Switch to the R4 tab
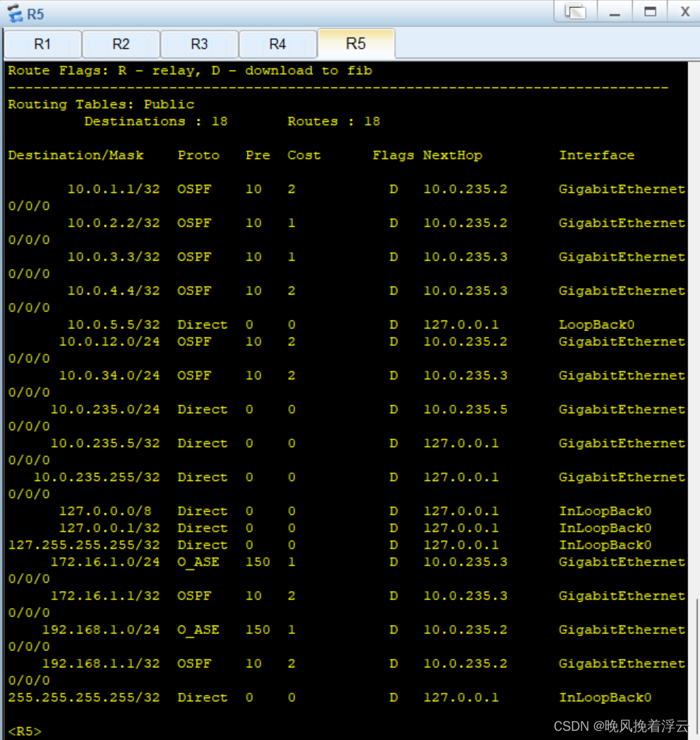The image size is (700, 740). click(x=278, y=44)
